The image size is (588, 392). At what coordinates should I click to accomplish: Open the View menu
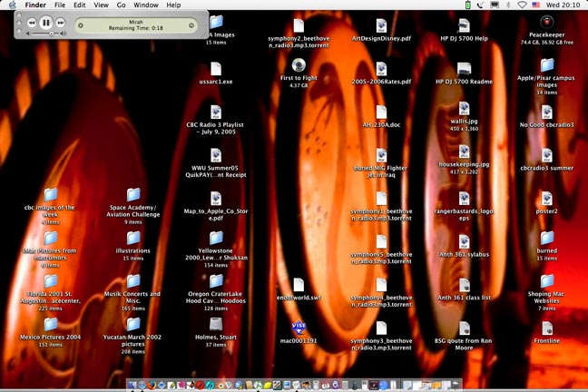101,5
